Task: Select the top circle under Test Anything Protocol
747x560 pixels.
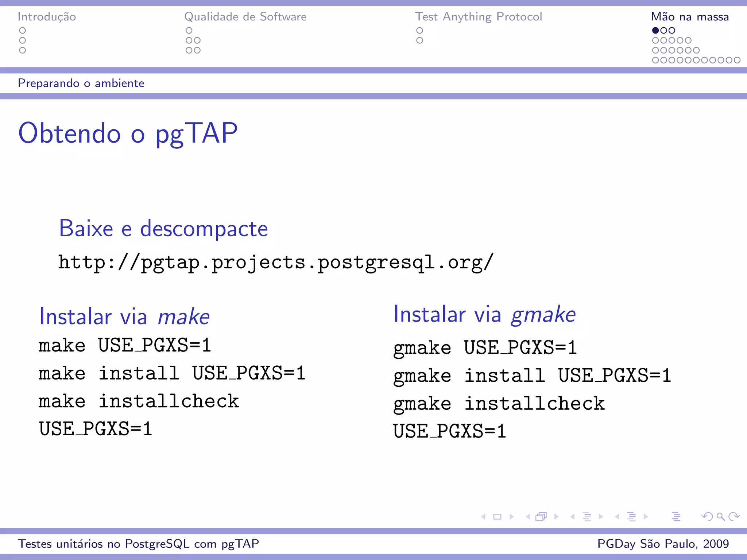Action: [420, 30]
